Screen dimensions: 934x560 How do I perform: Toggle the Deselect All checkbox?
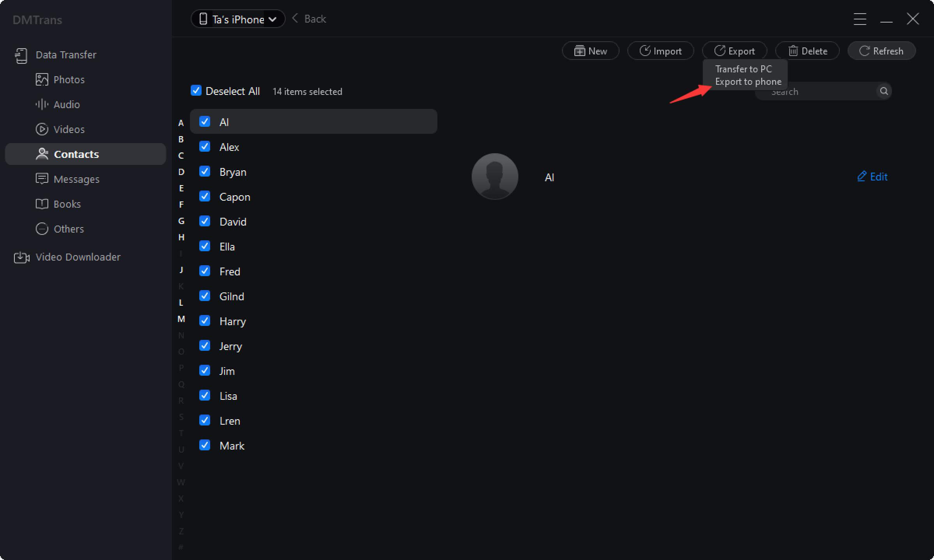coord(196,91)
